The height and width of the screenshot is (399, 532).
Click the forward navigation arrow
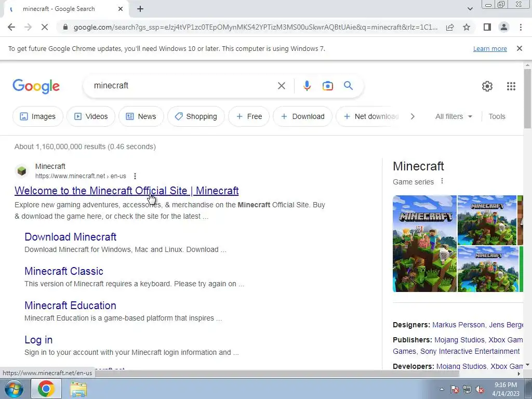tap(28, 27)
